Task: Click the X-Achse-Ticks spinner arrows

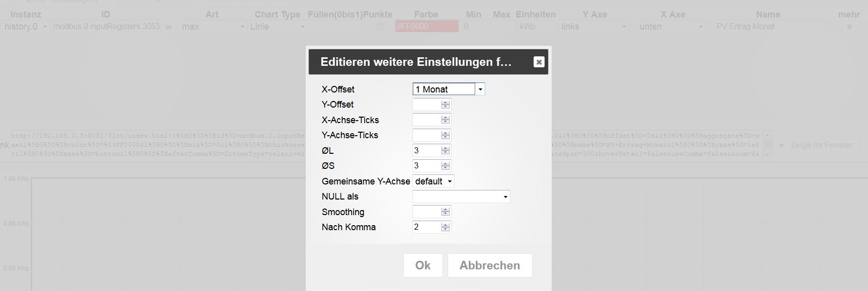Action: [445, 120]
